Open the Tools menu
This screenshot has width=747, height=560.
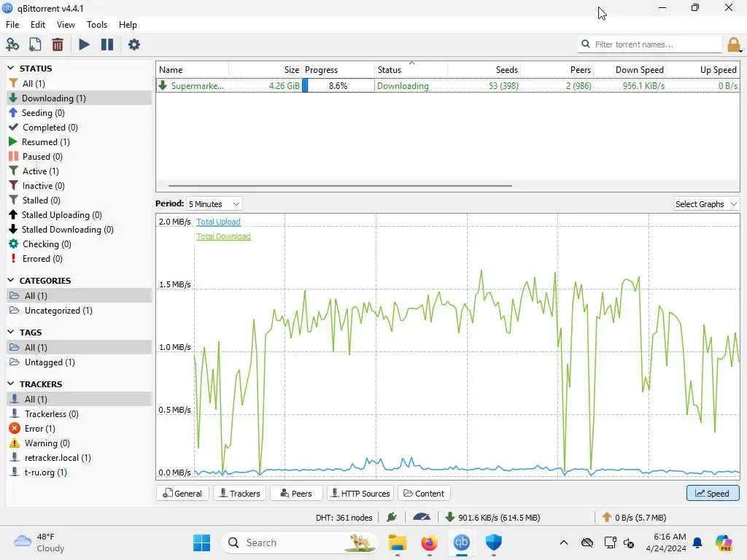97,25
